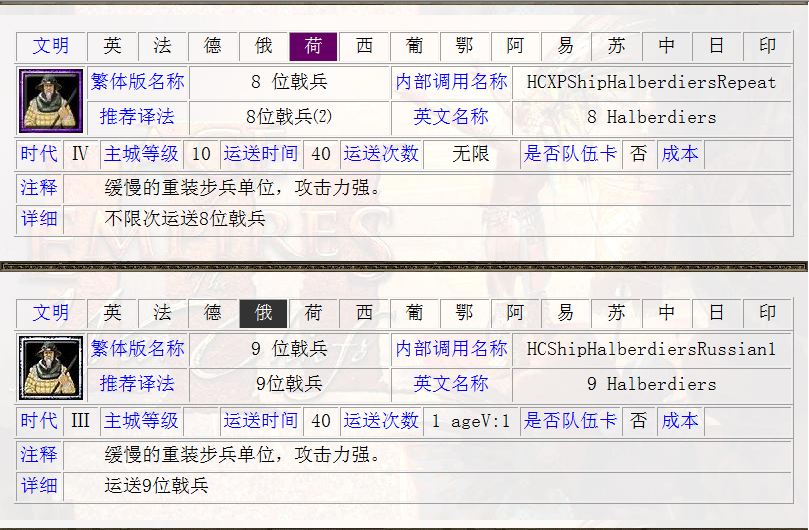Image resolution: width=809 pixels, height=530 pixels.
Task: Click 详细 label in the second card
Action: (39, 486)
